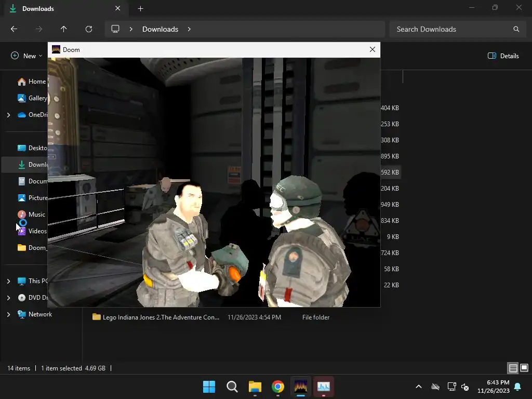The image size is (532, 399).
Task: Click the File folder type cell
Action: [316, 317]
